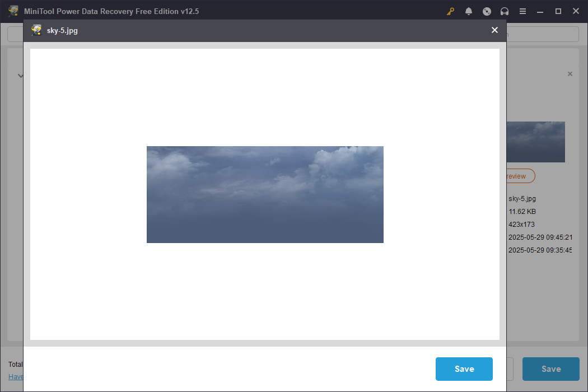Open the hamburger menu in title bar
588x392 pixels.
(522, 11)
